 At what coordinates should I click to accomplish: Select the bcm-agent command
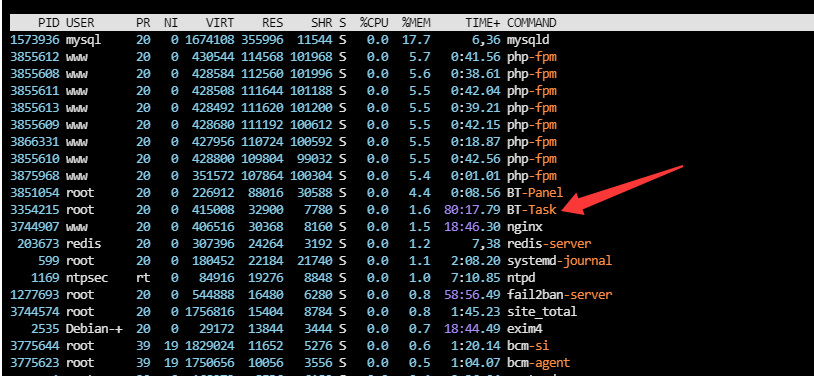point(538,362)
